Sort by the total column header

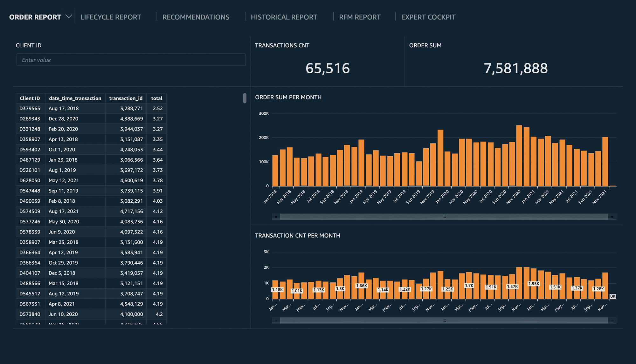pos(156,98)
